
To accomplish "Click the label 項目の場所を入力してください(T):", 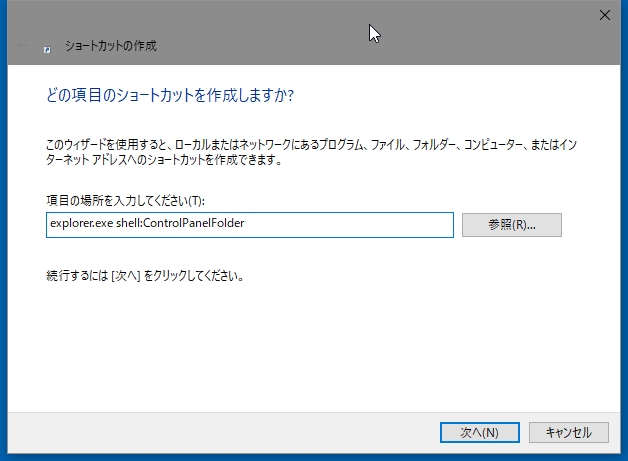I will pyautogui.click(x=125, y=200).
